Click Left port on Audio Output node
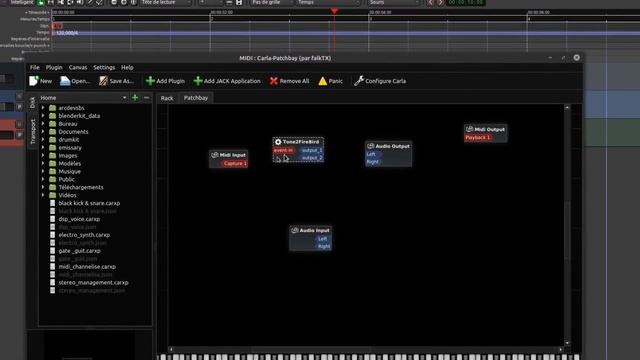640x360 pixels. pos(373,154)
